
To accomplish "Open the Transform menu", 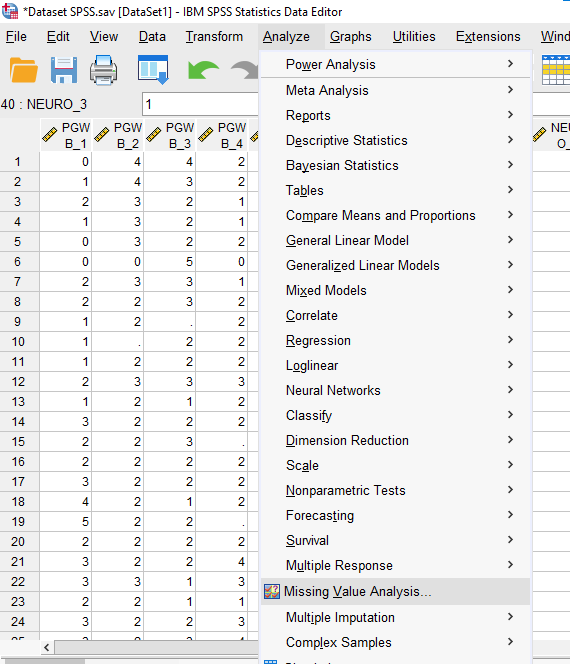I will [x=214, y=37].
